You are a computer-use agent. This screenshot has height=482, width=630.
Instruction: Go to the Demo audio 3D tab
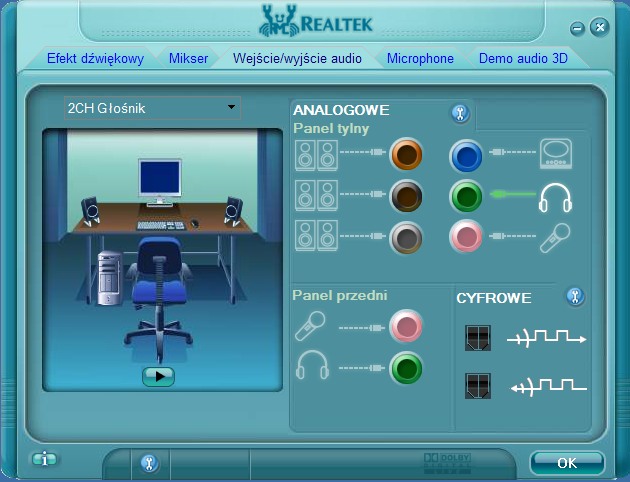pyautogui.click(x=523, y=59)
